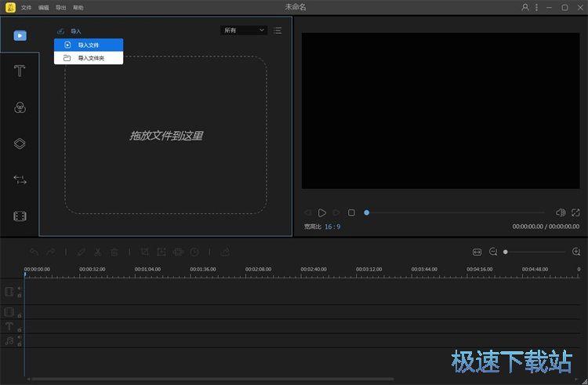The image size is (588, 385).
Task: Click the crop icon in timeline toolbar
Action: (x=145, y=252)
